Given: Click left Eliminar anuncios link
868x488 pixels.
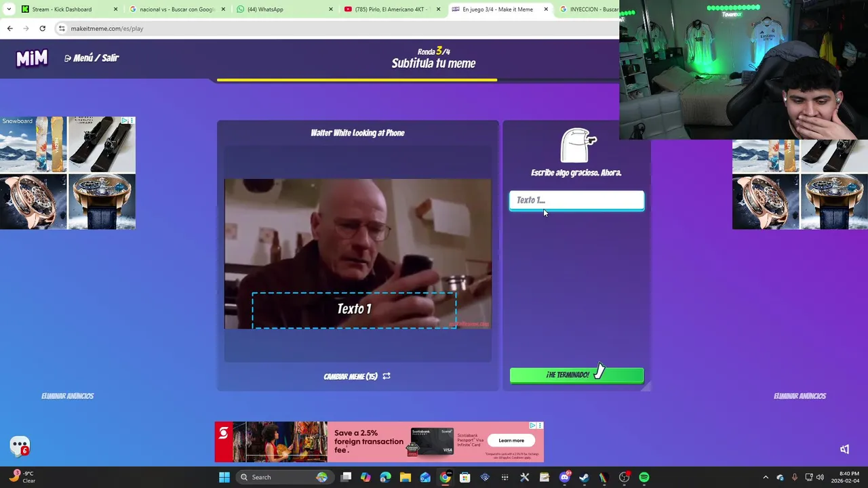Looking at the screenshot, I should pos(67,396).
